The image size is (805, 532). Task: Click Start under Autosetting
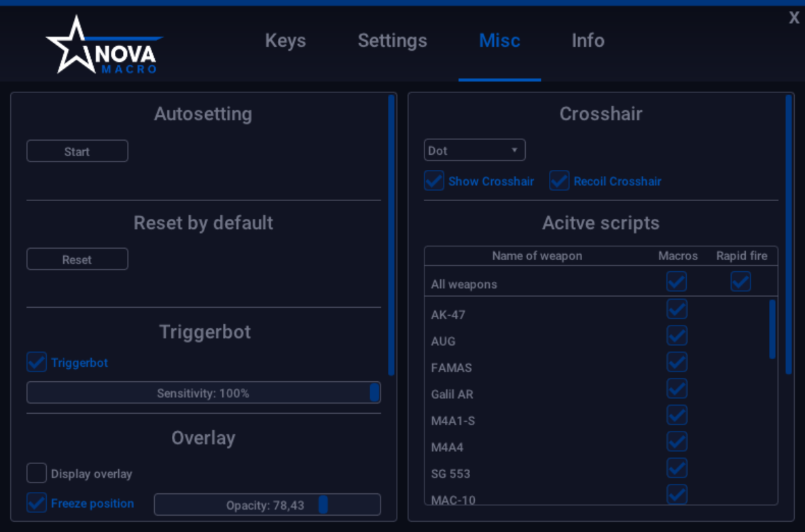click(x=77, y=150)
